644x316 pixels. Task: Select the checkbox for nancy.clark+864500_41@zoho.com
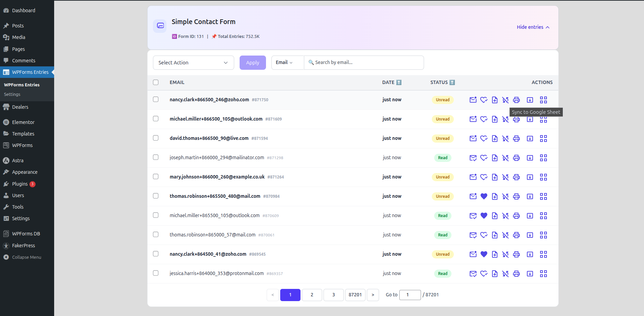click(x=156, y=254)
